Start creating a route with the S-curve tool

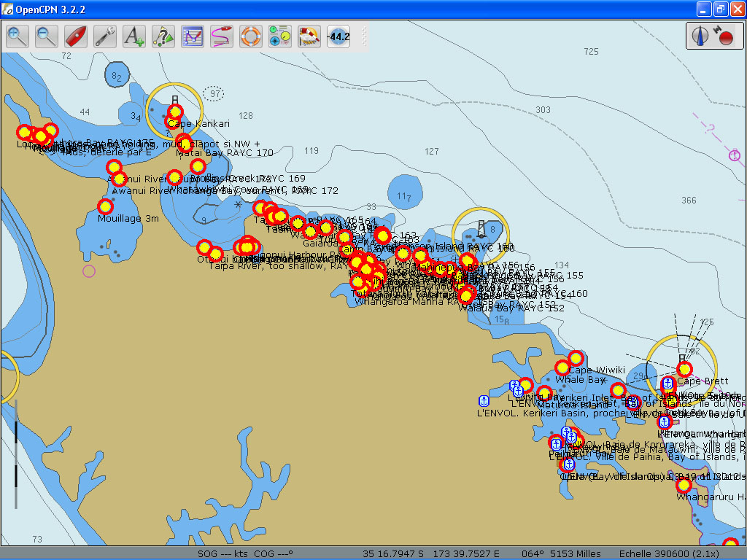222,36
